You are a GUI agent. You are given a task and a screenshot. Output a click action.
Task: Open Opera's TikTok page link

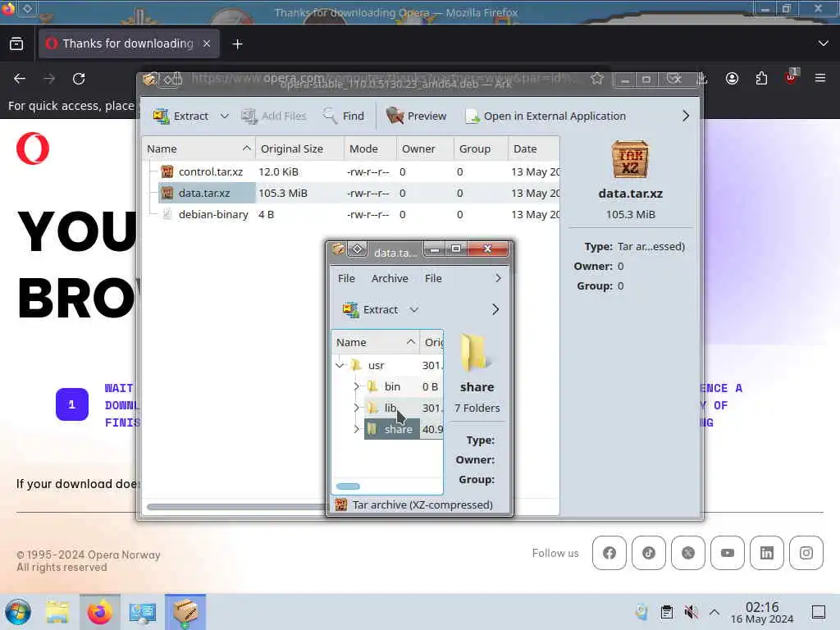(x=649, y=553)
